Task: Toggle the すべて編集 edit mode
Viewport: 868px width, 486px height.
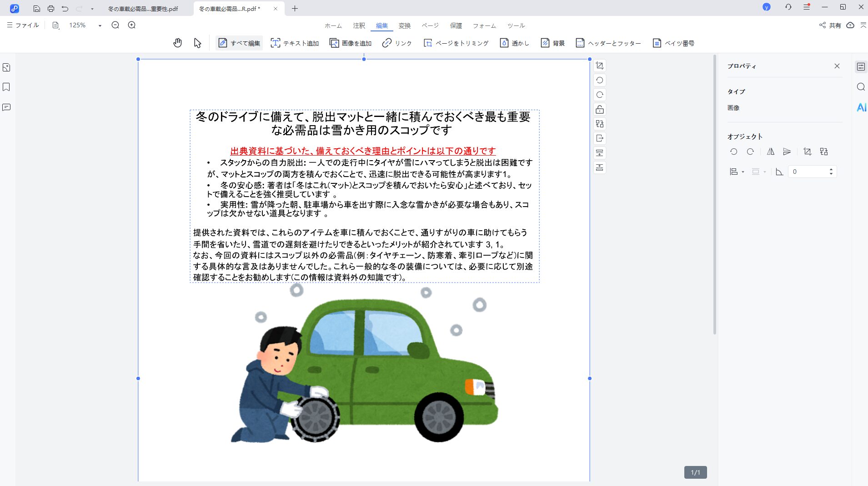Action: 239,43
